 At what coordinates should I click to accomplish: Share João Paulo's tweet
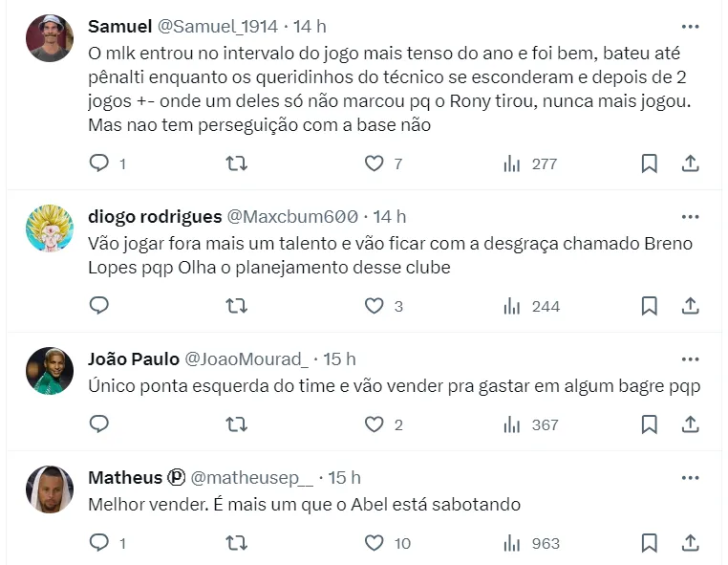coord(690,424)
